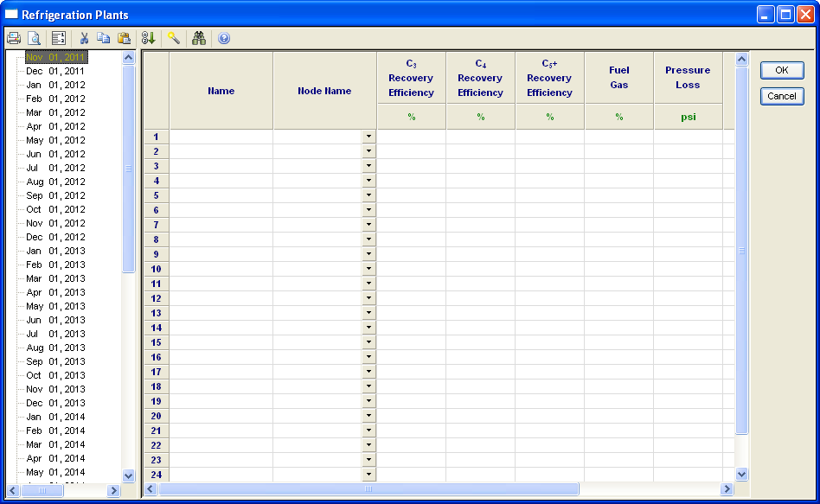This screenshot has height=504, width=820.
Task: Click the Name cell in row 5
Action: tap(221, 195)
